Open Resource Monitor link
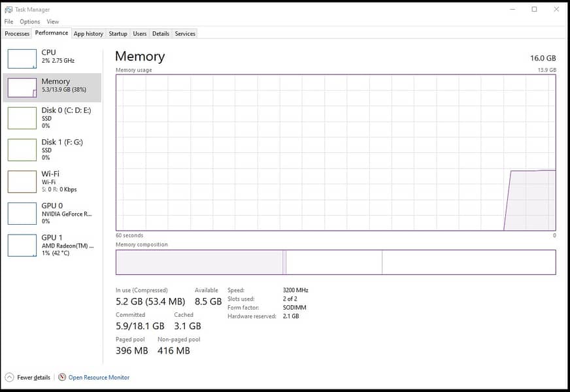The width and height of the screenshot is (570, 392). click(x=99, y=377)
